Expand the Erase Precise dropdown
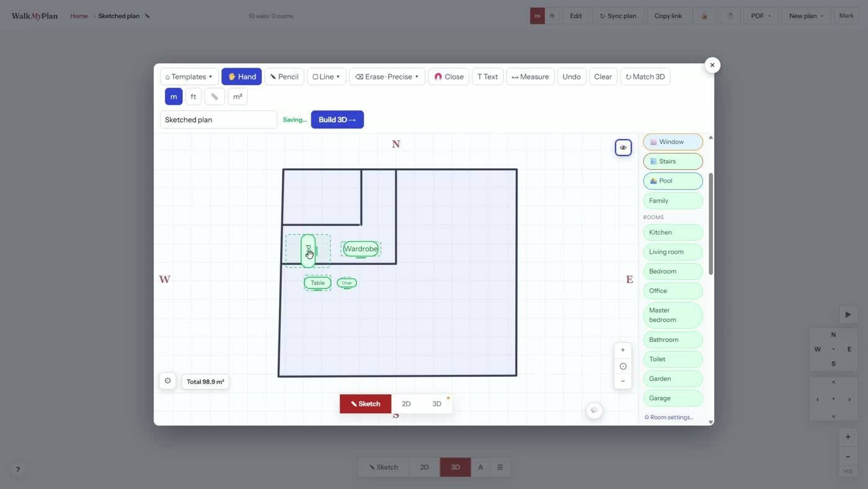 point(387,77)
